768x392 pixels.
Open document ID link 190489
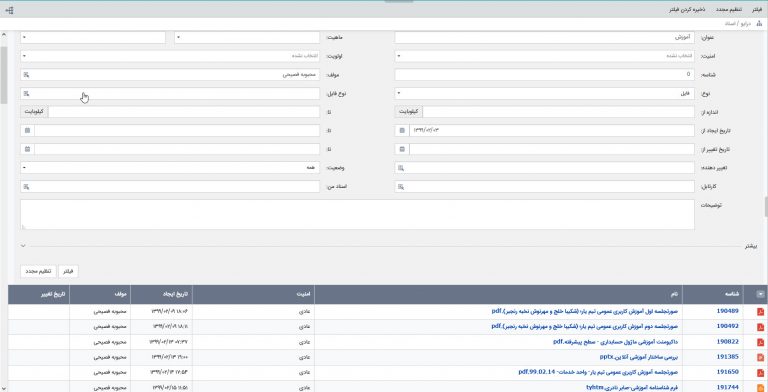tap(727, 311)
